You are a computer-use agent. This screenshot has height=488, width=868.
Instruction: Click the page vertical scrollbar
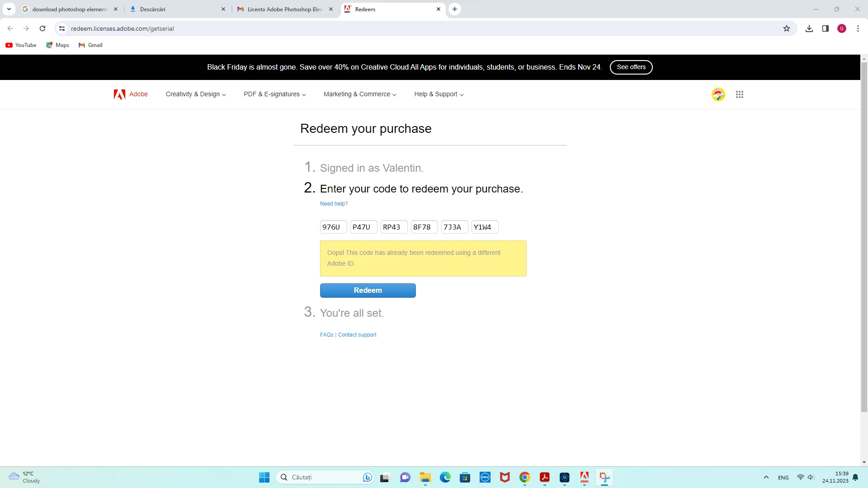point(864,237)
